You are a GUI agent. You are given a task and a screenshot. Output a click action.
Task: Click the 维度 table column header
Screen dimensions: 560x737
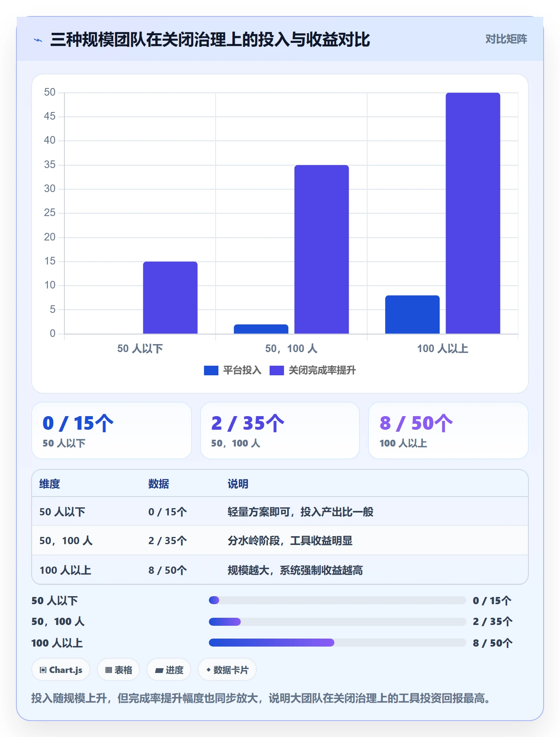[x=50, y=484]
